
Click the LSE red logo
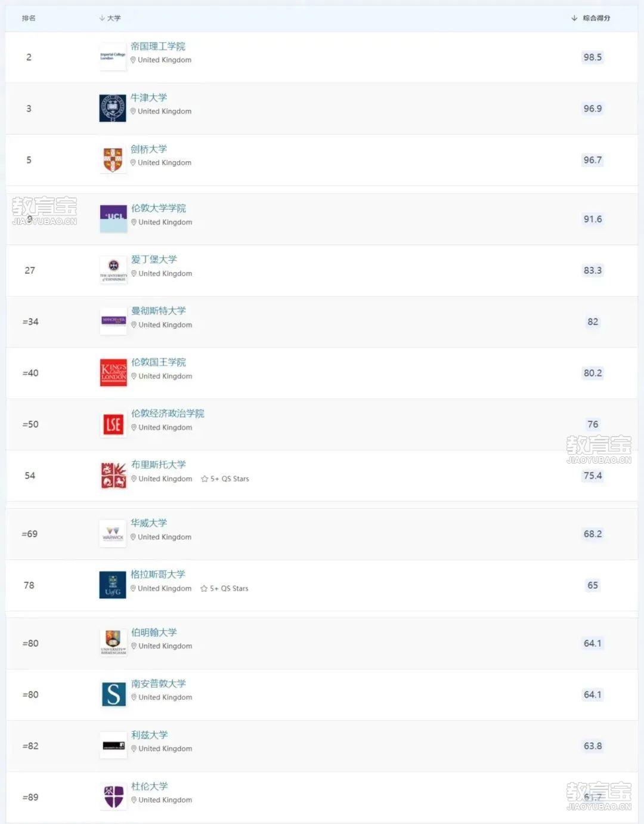pos(113,424)
